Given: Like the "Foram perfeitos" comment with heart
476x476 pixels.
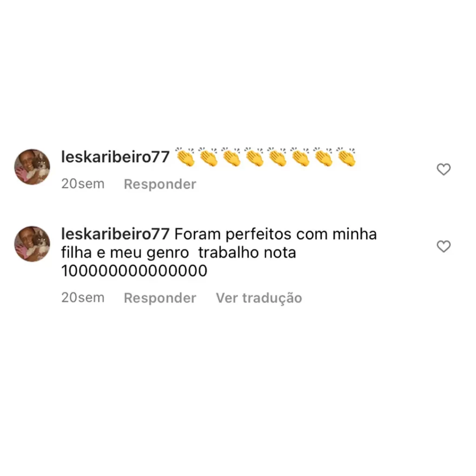Looking at the screenshot, I should click(443, 246).
